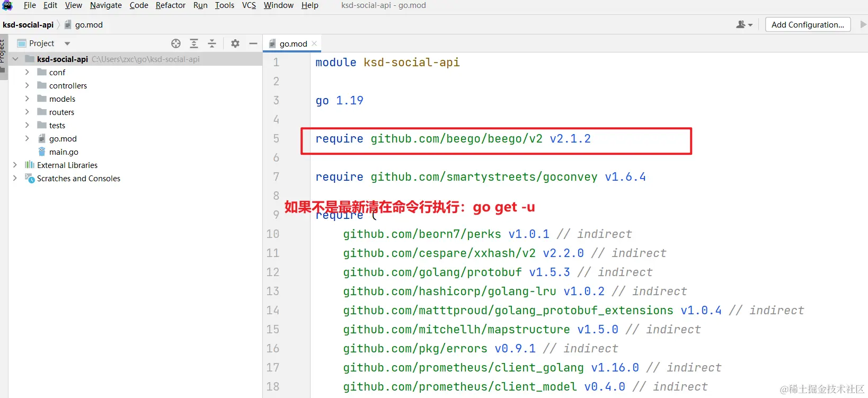Open Project view type dropdown arrow
The image size is (868, 398).
pos(67,43)
